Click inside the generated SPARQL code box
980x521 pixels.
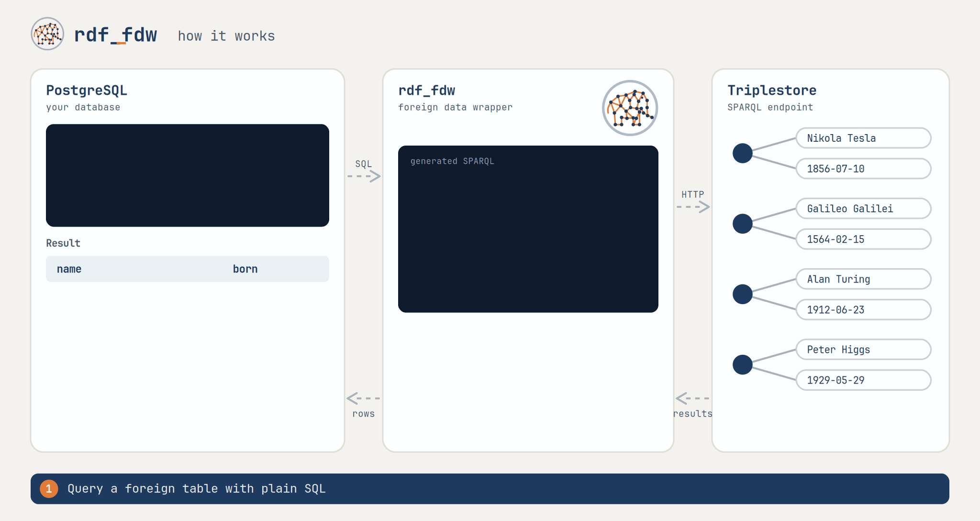pyautogui.click(x=528, y=229)
